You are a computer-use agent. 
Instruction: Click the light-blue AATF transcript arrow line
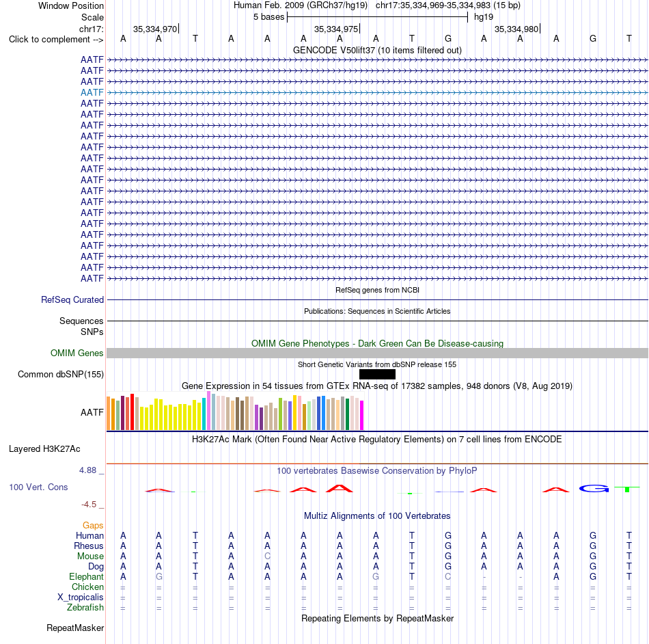tap(377, 92)
